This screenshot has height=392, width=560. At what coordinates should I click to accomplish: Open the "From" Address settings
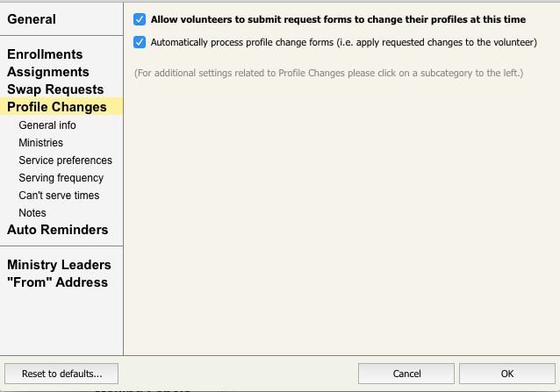[x=57, y=282]
